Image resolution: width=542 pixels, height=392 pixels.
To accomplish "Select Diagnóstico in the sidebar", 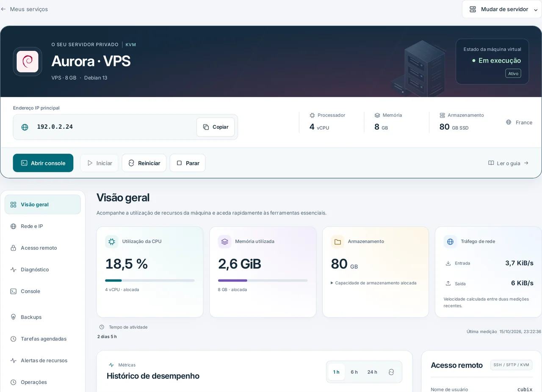I will pos(43,270).
